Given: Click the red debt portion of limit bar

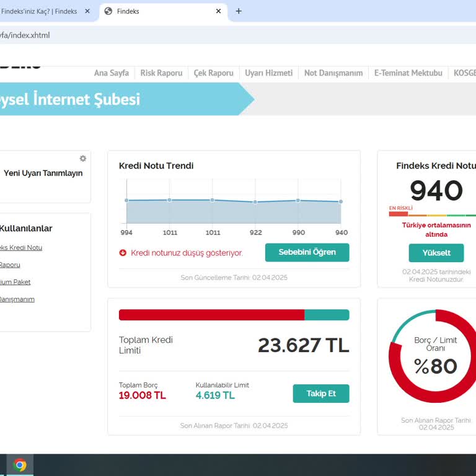Looking at the screenshot, I should (211, 315).
